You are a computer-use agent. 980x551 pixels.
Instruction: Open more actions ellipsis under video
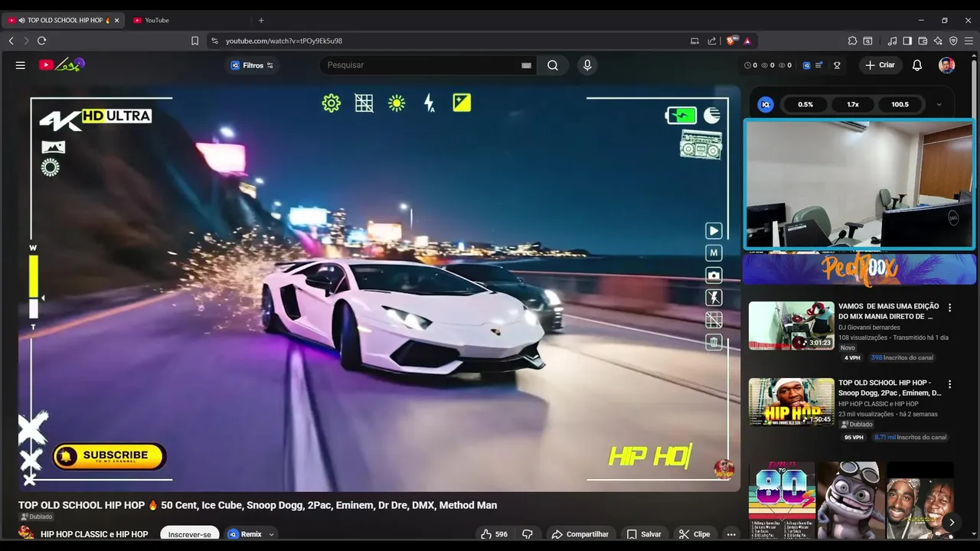coord(731,534)
